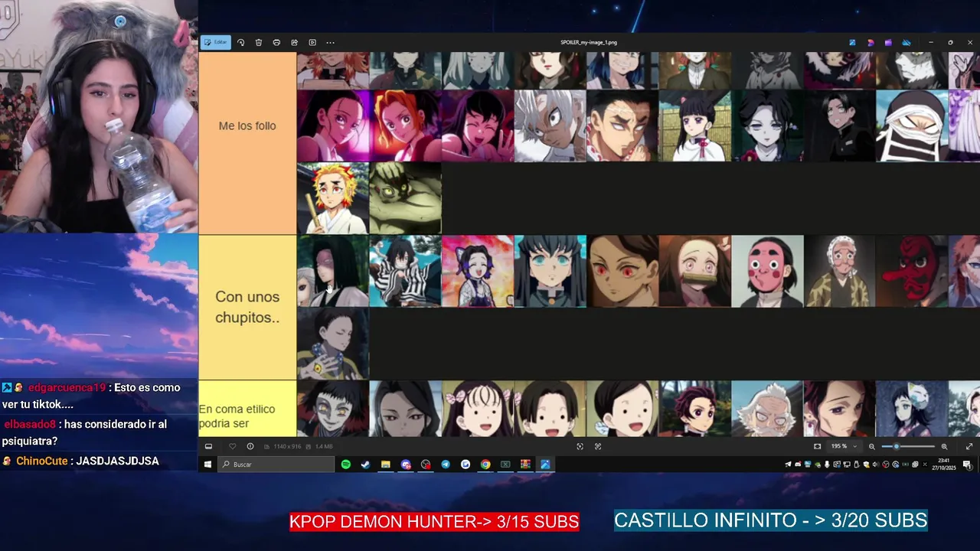Open Excel green icon in the taskbar
980x551 pixels.
[505, 465]
